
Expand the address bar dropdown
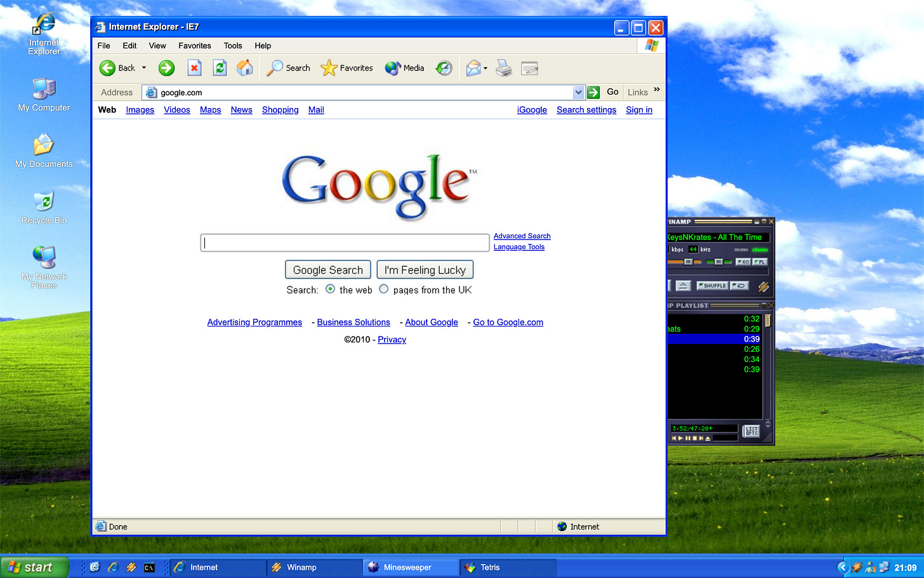[x=578, y=92]
